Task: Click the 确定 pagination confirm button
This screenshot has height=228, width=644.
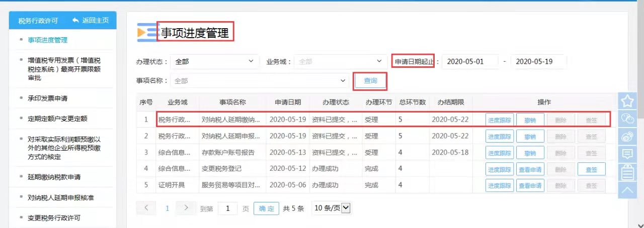Action: [x=266, y=208]
